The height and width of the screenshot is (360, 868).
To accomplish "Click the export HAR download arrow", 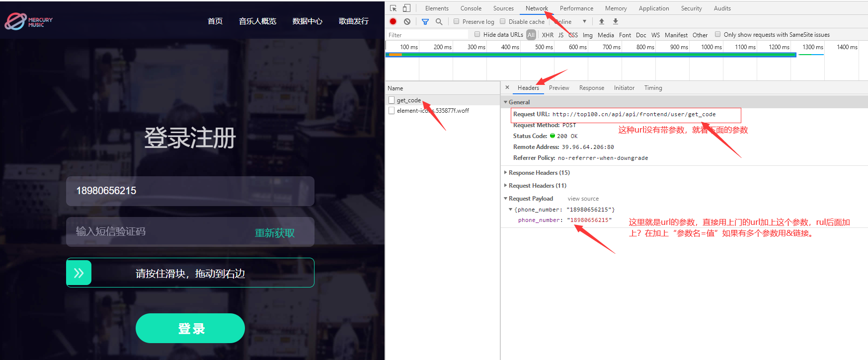I will click(616, 21).
